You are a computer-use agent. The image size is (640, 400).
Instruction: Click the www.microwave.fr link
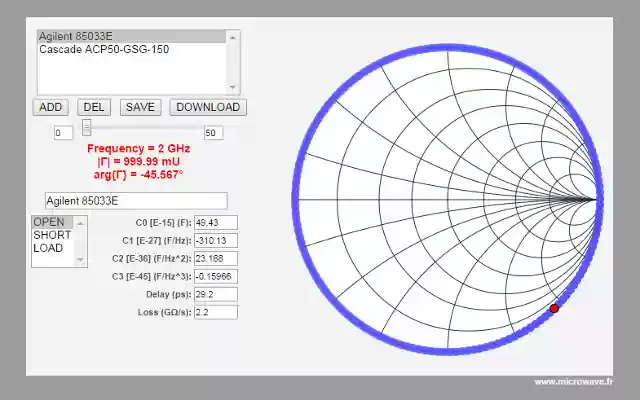tap(573, 382)
